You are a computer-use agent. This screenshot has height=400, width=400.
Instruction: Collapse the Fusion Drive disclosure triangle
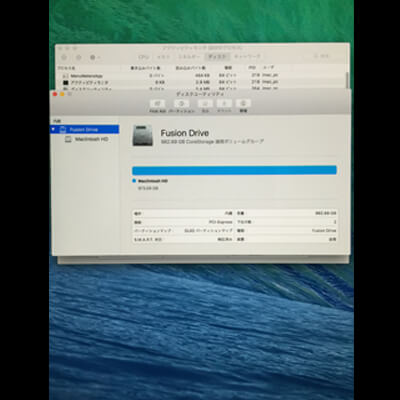tap(53, 129)
